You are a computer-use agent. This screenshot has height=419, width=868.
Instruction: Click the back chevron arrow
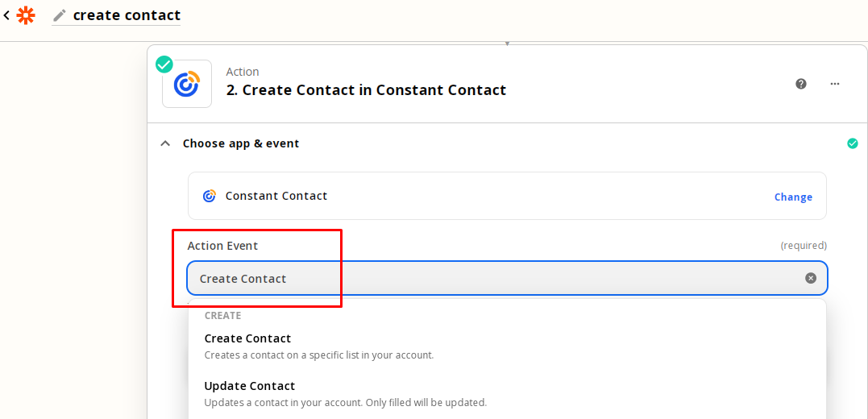coord(6,15)
